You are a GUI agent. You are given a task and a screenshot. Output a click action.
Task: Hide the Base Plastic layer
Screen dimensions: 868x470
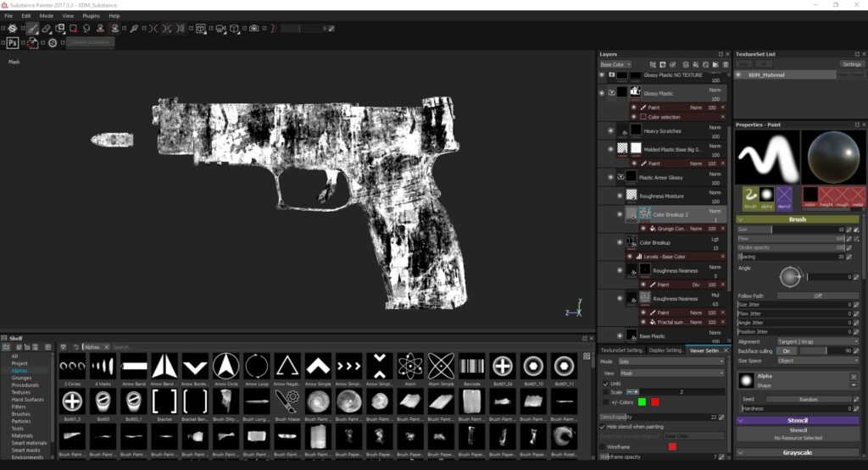(x=620, y=335)
